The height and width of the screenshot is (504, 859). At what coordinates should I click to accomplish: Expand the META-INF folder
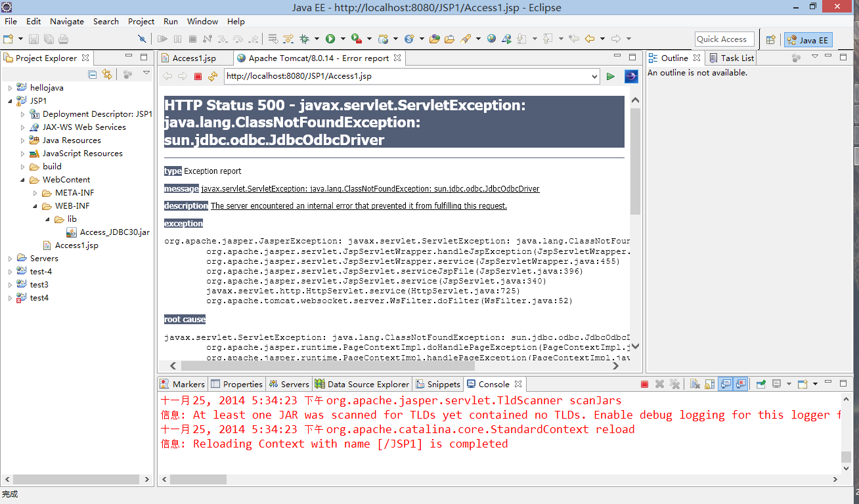[x=35, y=192]
